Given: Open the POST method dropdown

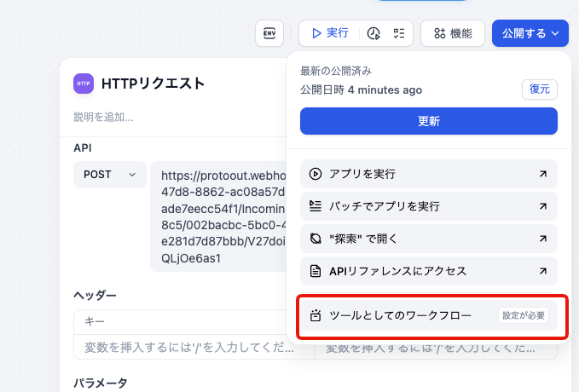Looking at the screenshot, I should pyautogui.click(x=110, y=175).
